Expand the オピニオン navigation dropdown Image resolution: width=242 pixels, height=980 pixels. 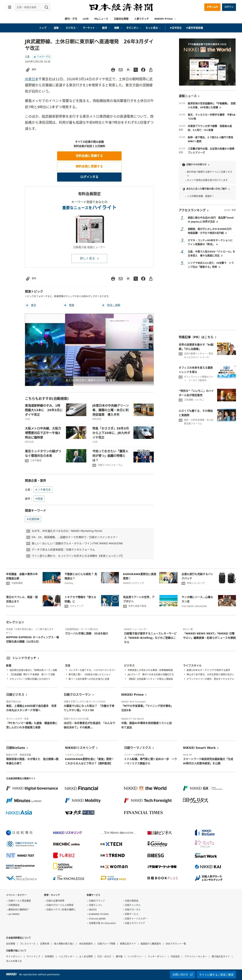134,28
